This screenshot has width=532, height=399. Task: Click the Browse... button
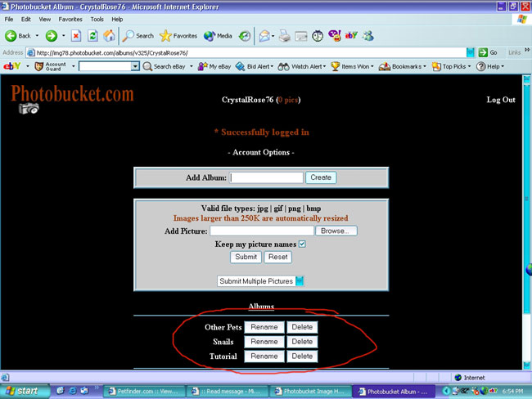coord(336,231)
